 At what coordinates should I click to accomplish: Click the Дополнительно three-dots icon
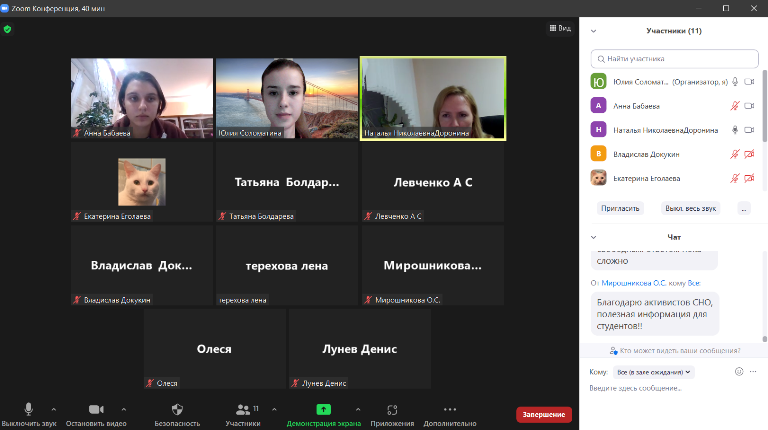449,409
